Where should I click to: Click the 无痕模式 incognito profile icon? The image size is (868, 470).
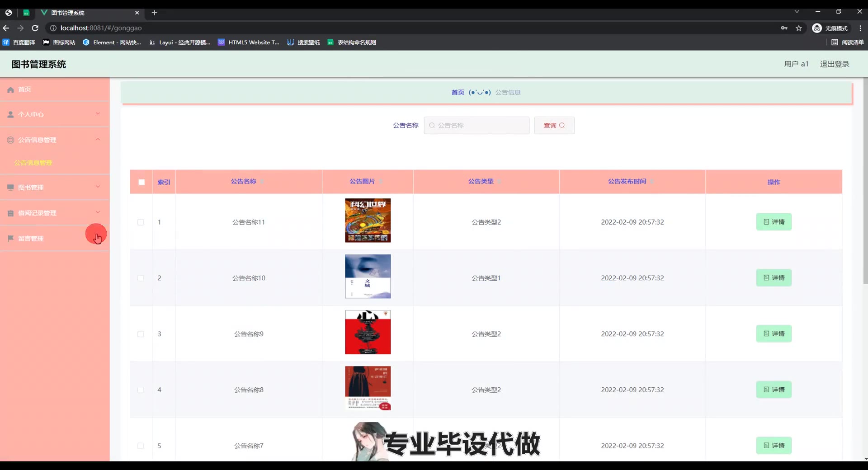(x=817, y=28)
